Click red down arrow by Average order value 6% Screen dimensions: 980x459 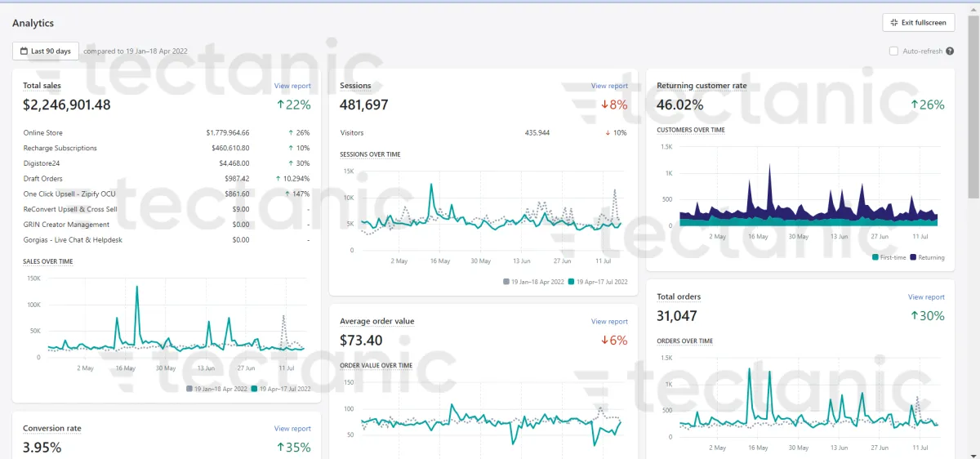coord(605,341)
